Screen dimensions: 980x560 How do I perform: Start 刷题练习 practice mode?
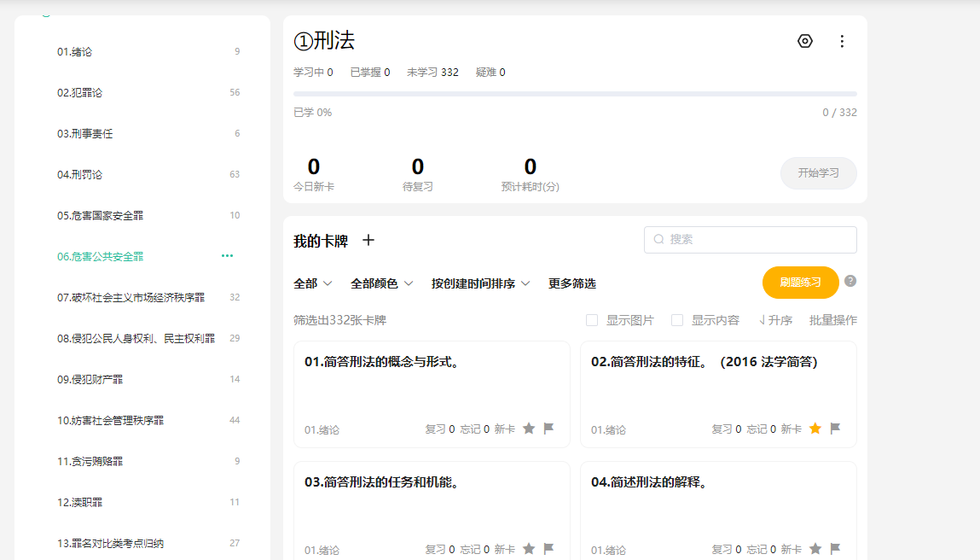pos(800,283)
